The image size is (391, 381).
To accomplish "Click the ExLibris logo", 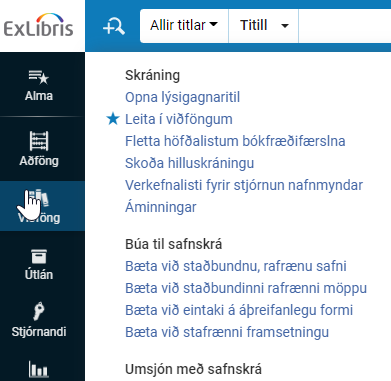I will [x=38, y=26].
